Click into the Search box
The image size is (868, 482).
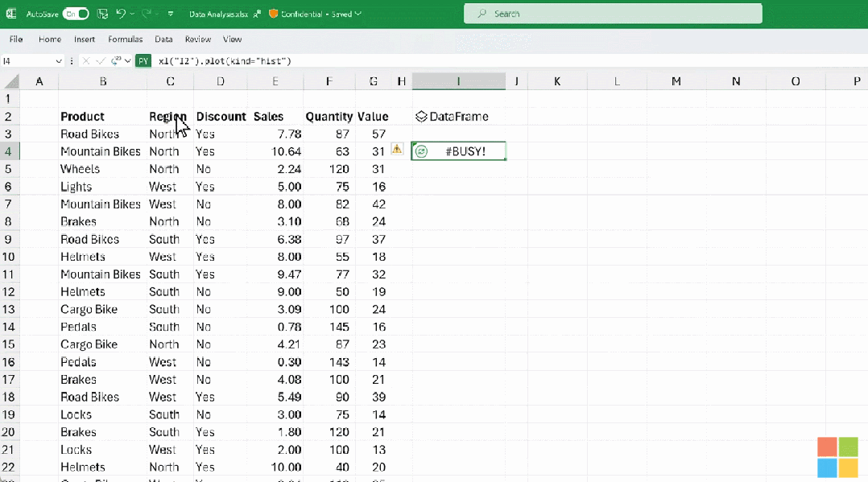coord(612,14)
